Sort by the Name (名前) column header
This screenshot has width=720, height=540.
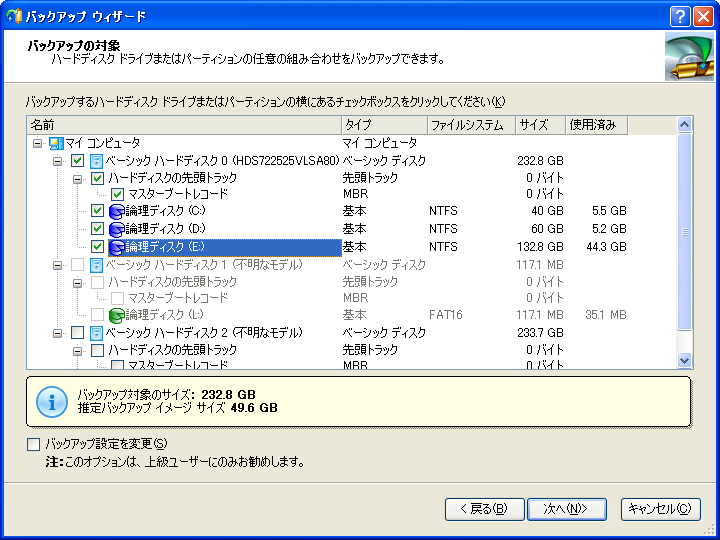coord(184,125)
